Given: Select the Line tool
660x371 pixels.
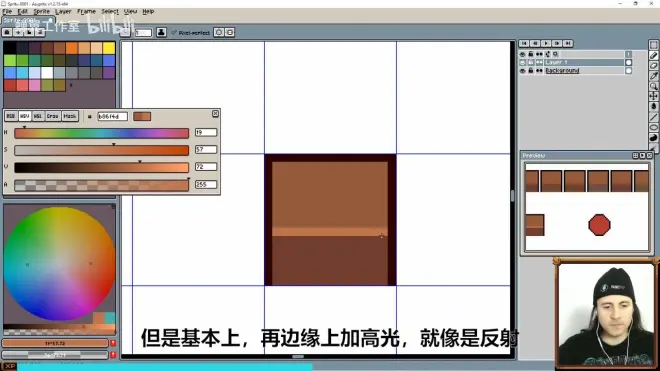Looking at the screenshot, I should [653, 117].
